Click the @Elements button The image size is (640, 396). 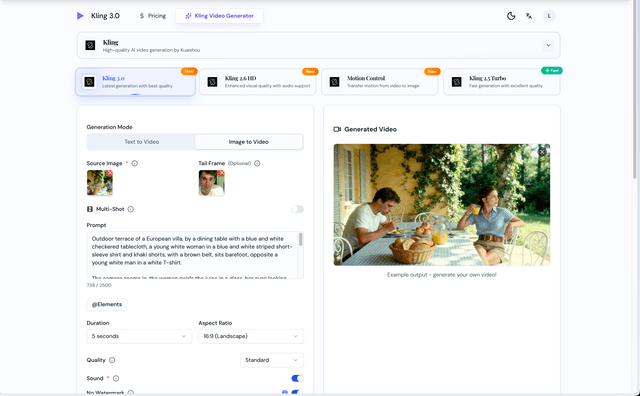[107, 305]
